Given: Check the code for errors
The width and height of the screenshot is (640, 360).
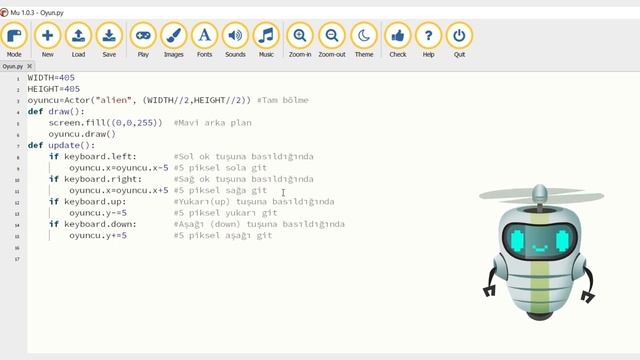Looking at the screenshot, I should click(x=398, y=40).
